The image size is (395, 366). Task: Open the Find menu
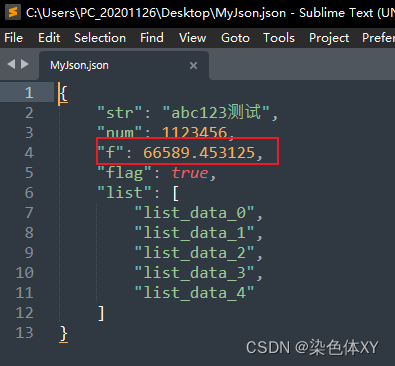click(152, 38)
